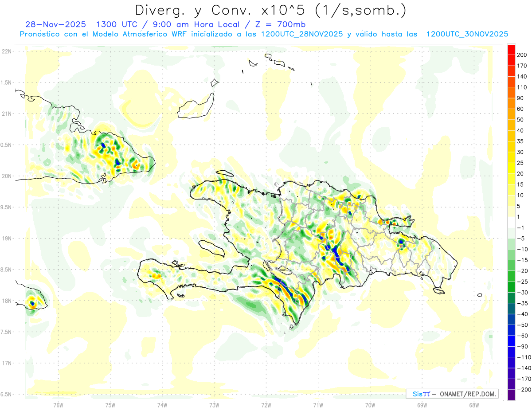Click the '-1' color scale value
This screenshot has width=532, height=411.
tap(521, 228)
